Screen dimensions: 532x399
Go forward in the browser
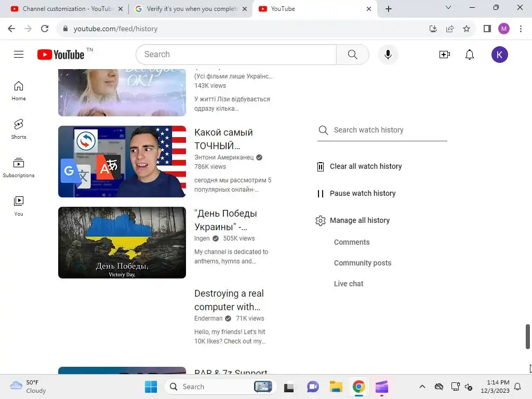pos(28,29)
